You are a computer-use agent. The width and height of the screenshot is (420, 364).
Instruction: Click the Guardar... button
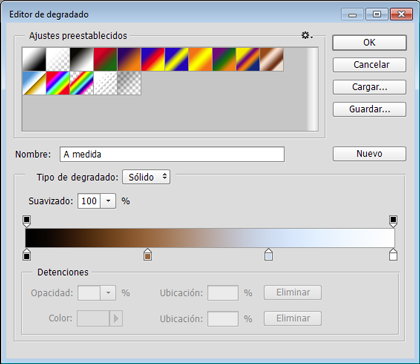coord(369,109)
